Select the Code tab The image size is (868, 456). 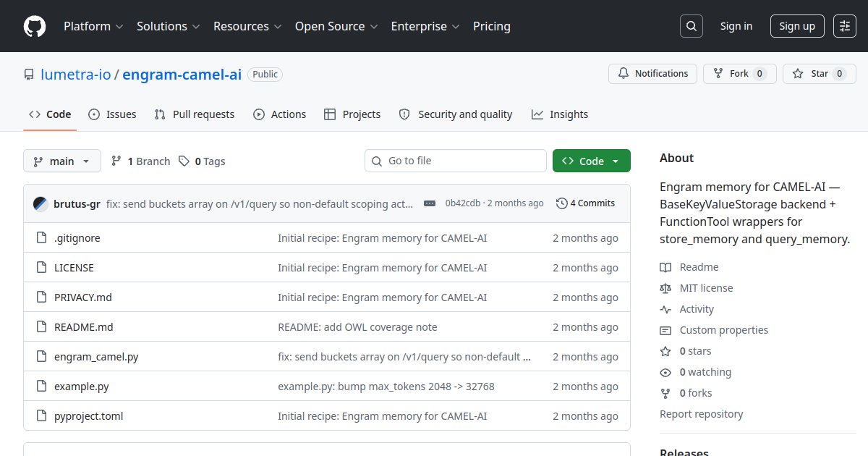(x=50, y=114)
